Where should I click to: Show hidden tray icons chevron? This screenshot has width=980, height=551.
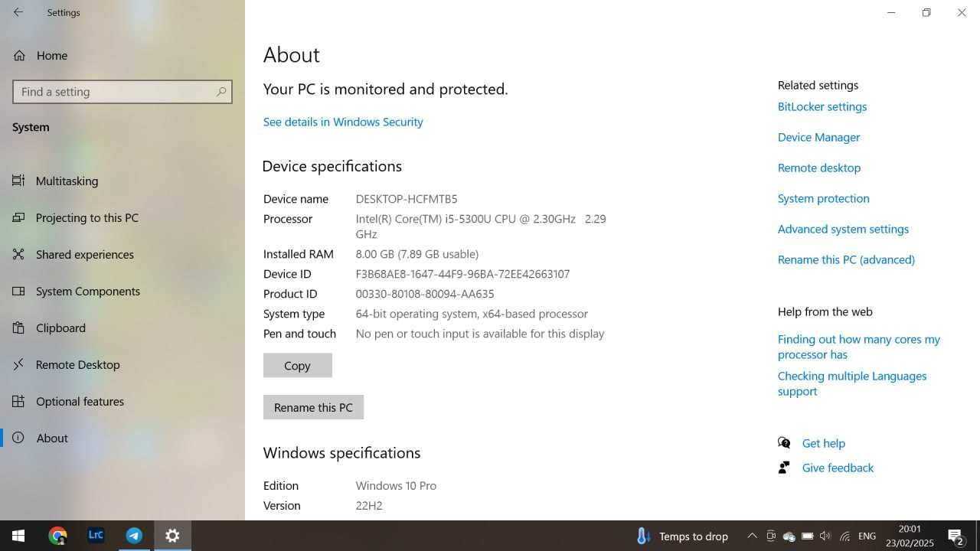[x=752, y=536]
